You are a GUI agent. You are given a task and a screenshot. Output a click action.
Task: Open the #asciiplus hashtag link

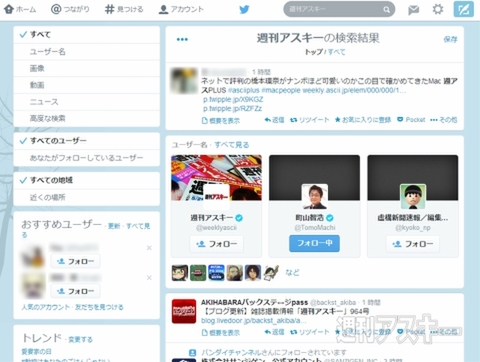click(244, 90)
